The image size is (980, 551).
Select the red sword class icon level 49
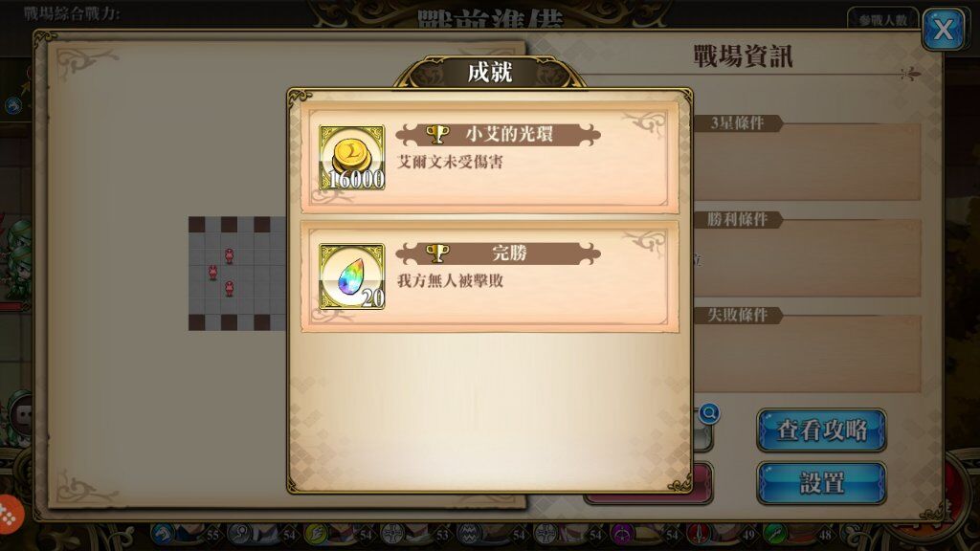pos(699,534)
